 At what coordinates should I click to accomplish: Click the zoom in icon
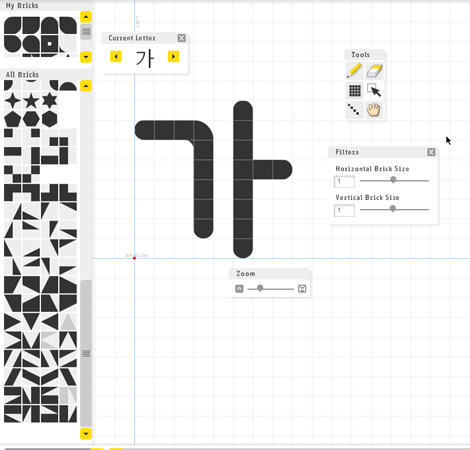[302, 289]
